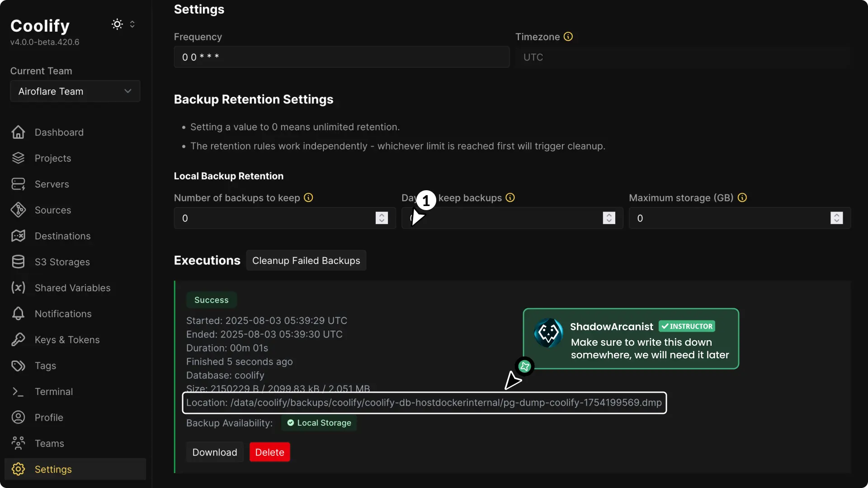Open the Timezone info tooltip
The width and height of the screenshot is (868, 488).
[x=568, y=36]
